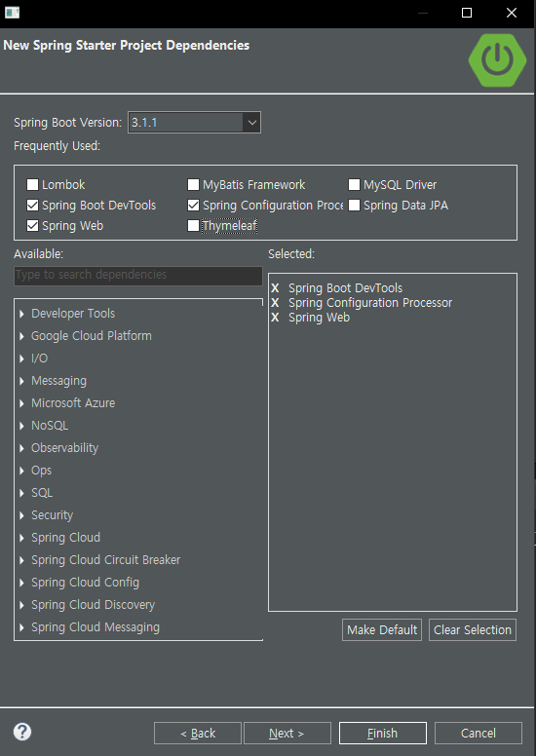
Task: Select Spring Boot DevTools in Selected list
Action: [345, 288]
